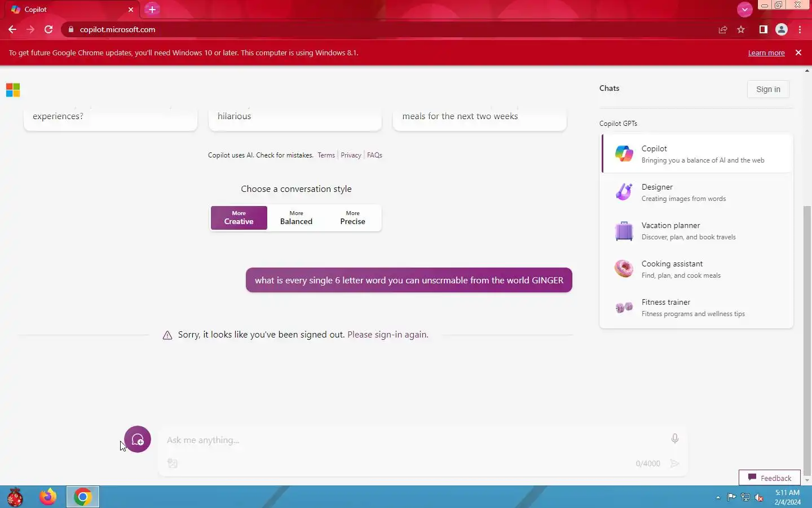Select Vacation planner in GPTs list
The image size is (812, 508).
(x=697, y=230)
